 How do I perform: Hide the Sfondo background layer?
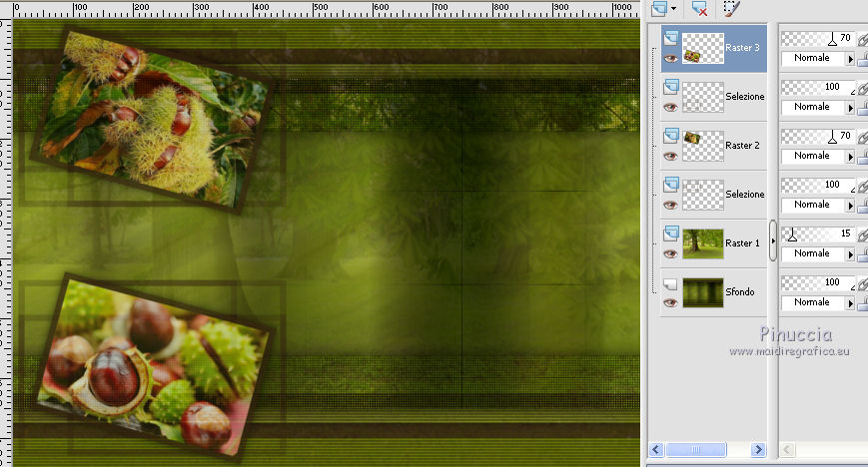pyautogui.click(x=670, y=302)
